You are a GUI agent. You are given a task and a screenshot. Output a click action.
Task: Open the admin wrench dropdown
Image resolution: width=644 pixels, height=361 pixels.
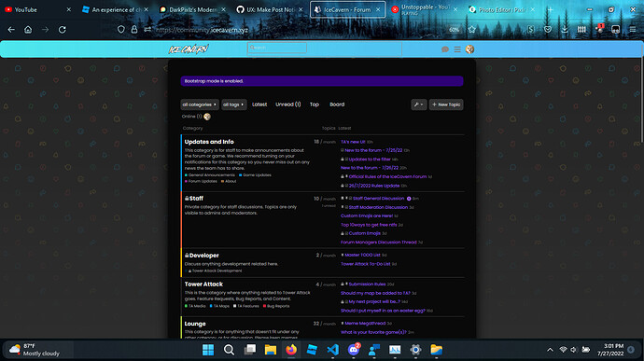418,104
